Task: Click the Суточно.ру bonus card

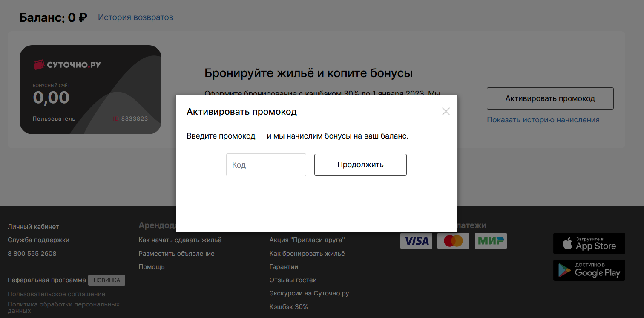Action: pyautogui.click(x=90, y=90)
